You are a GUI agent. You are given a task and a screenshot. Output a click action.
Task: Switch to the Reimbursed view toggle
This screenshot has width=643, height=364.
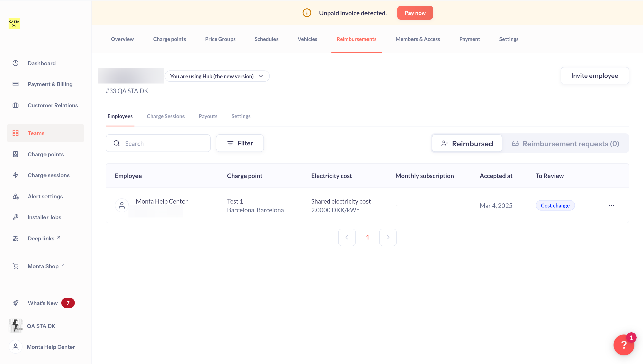pos(467,144)
